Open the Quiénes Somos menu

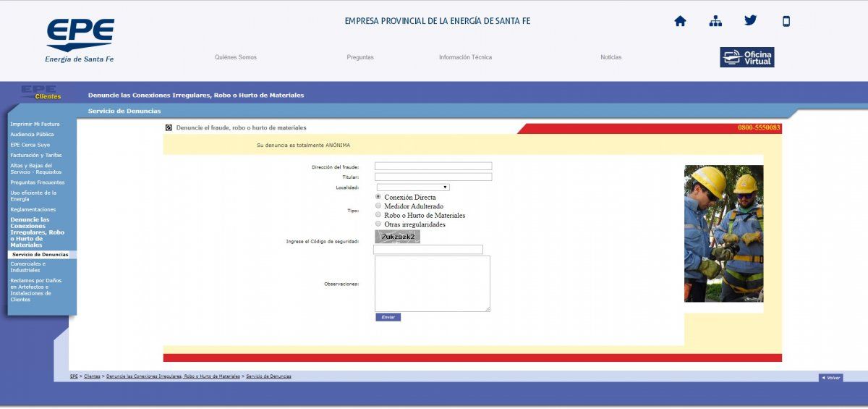[236, 57]
